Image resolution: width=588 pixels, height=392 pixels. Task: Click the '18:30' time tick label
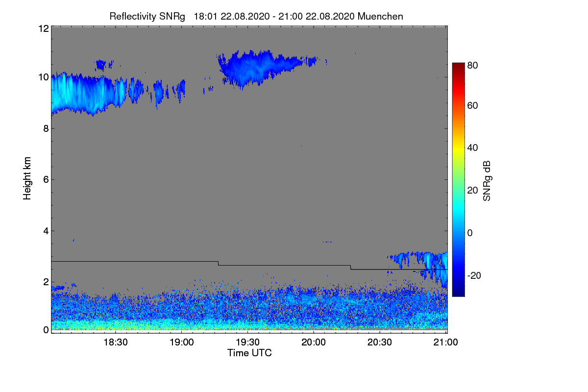(x=116, y=342)
